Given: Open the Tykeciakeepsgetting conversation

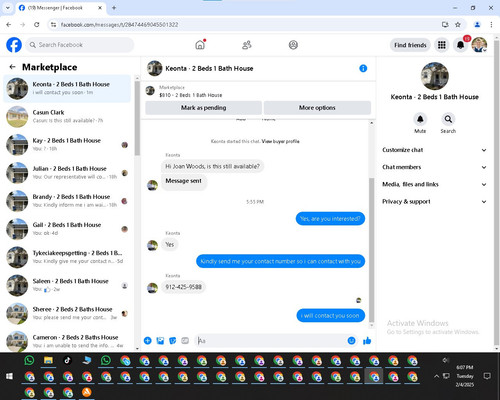Looking at the screenshot, I should [x=67, y=257].
